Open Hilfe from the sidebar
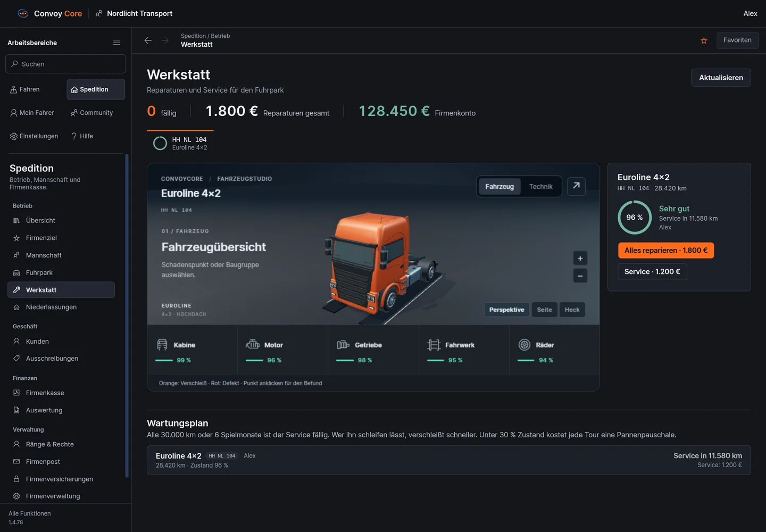This screenshot has height=532, width=766. click(x=96, y=136)
